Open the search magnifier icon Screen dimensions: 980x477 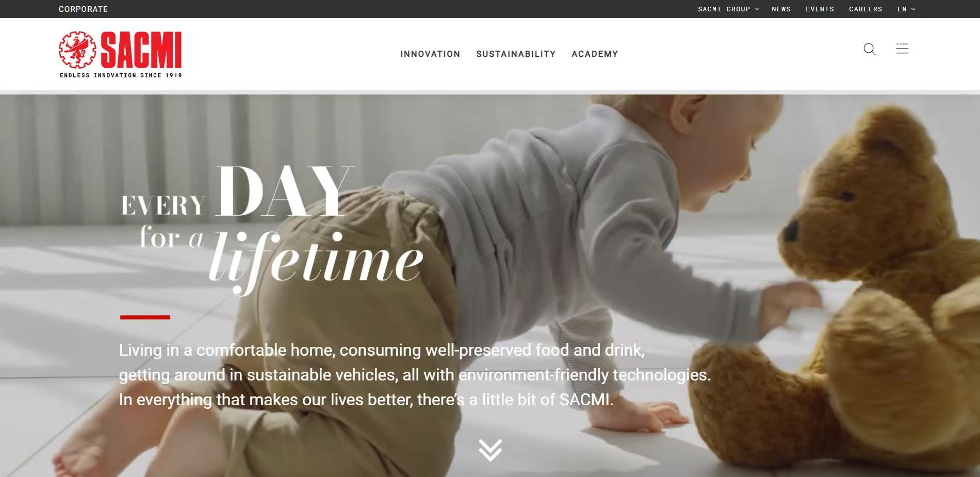869,49
